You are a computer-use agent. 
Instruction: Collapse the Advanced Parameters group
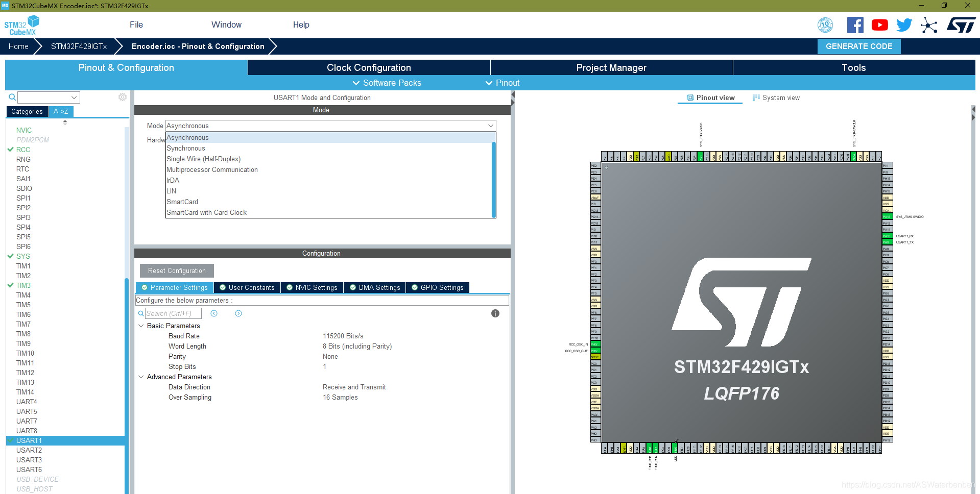pos(141,377)
